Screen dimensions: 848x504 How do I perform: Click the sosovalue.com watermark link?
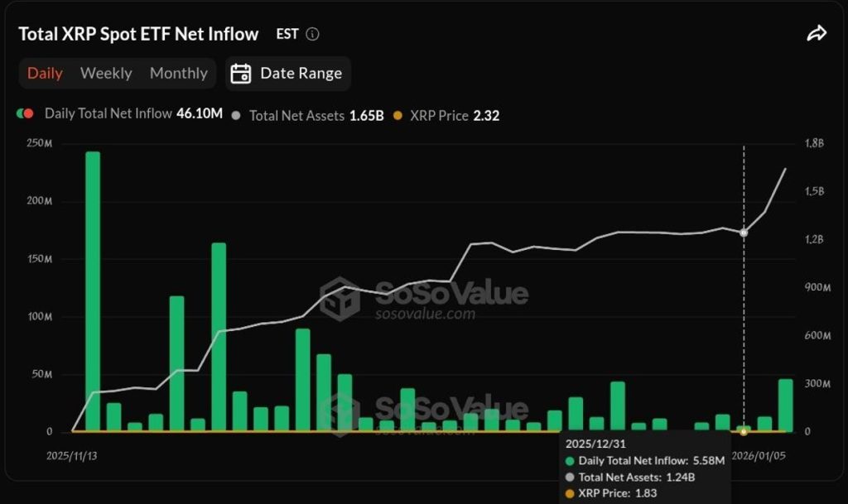pos(425,314)
